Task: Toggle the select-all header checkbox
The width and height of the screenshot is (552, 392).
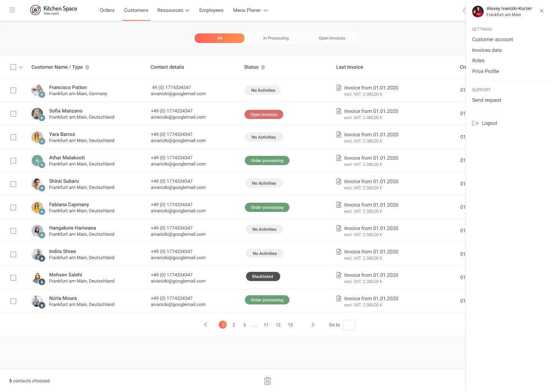Action: pos(13,67)
